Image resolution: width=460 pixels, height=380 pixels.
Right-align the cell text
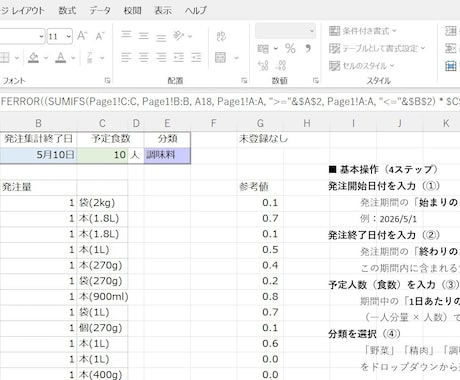tap(161, 57)
